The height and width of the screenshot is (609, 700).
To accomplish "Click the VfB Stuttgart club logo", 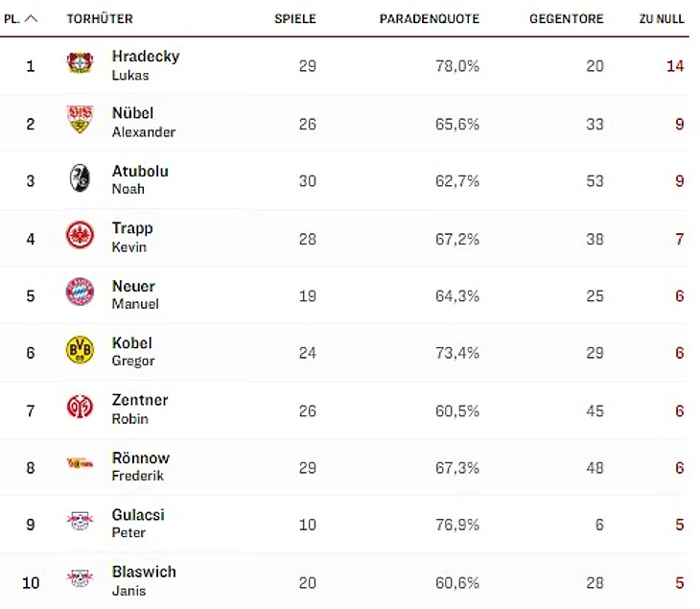I will [80, 121].
